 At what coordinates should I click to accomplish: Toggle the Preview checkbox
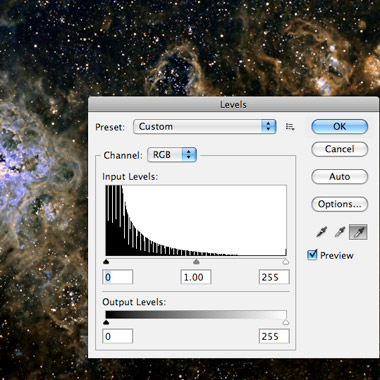312,255
